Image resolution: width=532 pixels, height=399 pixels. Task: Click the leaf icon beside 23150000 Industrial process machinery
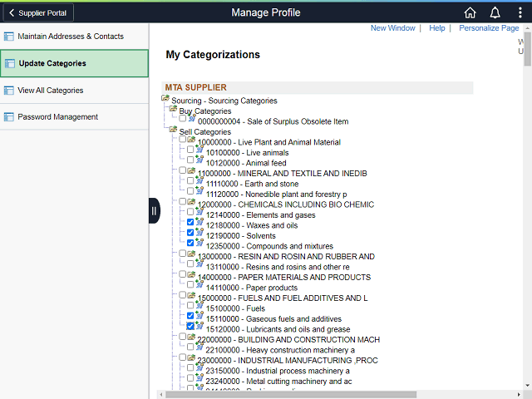click(x=199, y=367)
